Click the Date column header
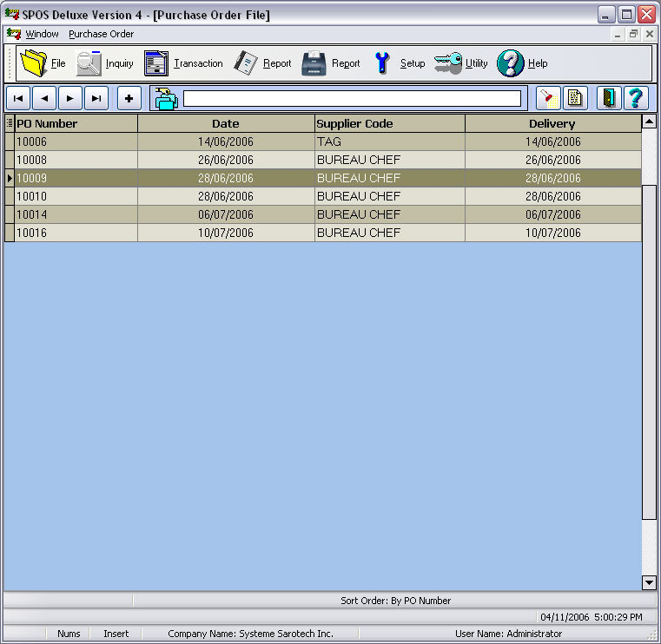Viewport: 661px width, 644px height. click(x=226, y=123)
